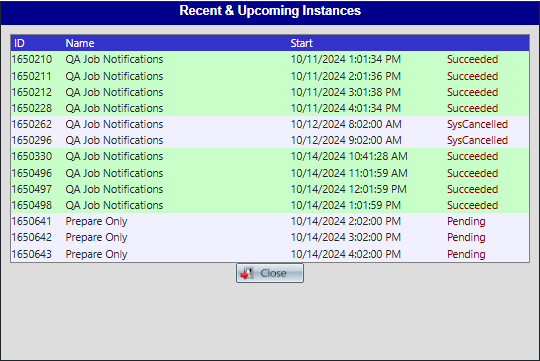
Task: Select instance ID 1650497
Action: click(x=32, y=189)
